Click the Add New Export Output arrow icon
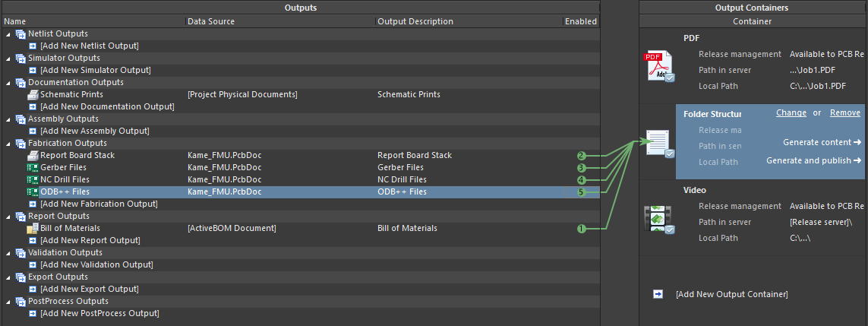 (x=33, y=290)
